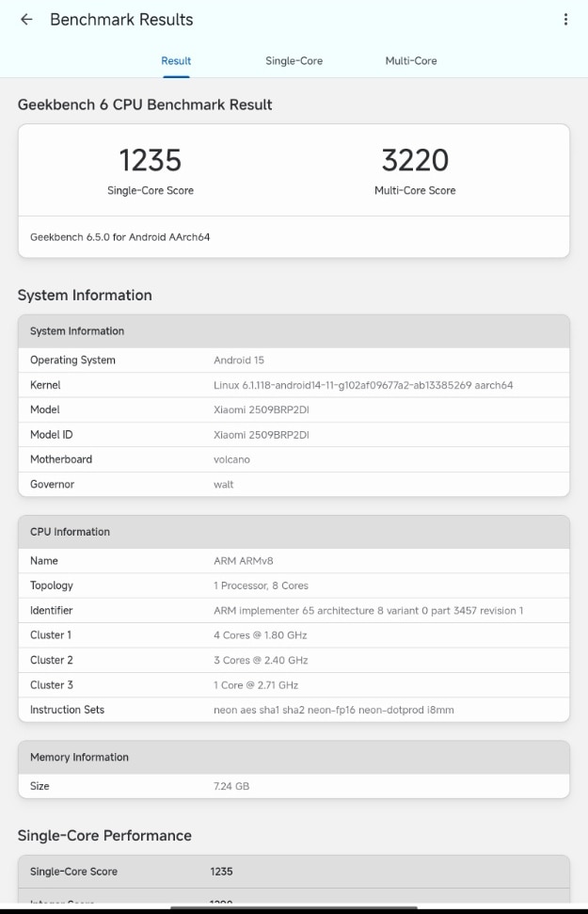Tap the back arrow icon
The image size is (588, 914).
(26, 20)
